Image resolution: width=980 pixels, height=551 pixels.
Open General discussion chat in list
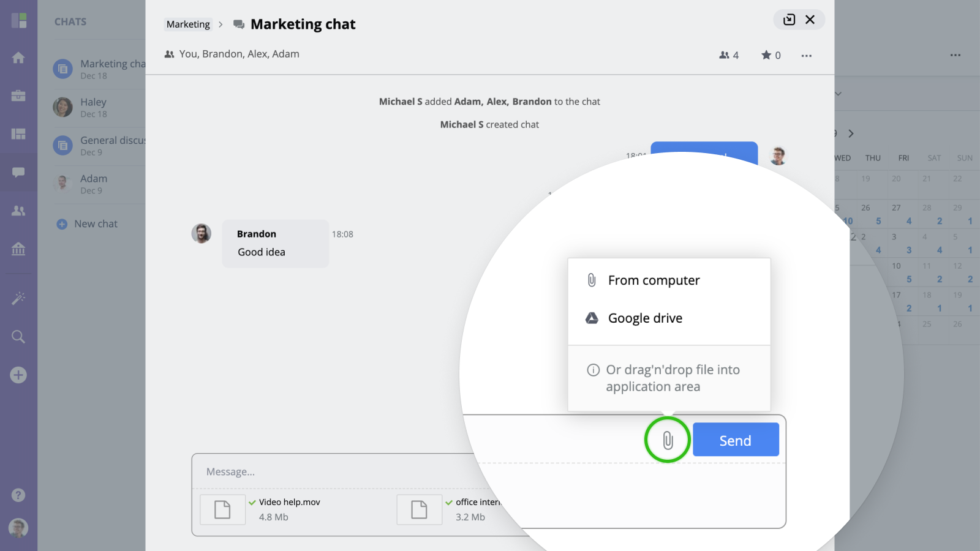click(99, 146)
